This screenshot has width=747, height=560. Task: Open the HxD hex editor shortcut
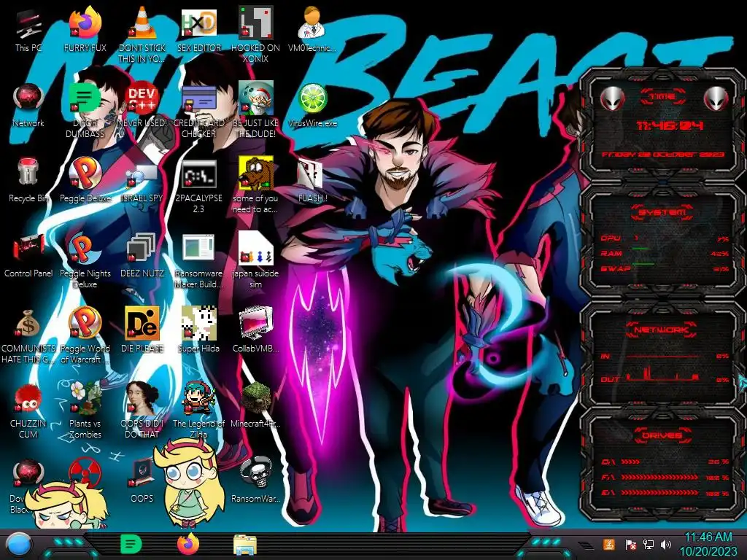[x=198, y=29]
